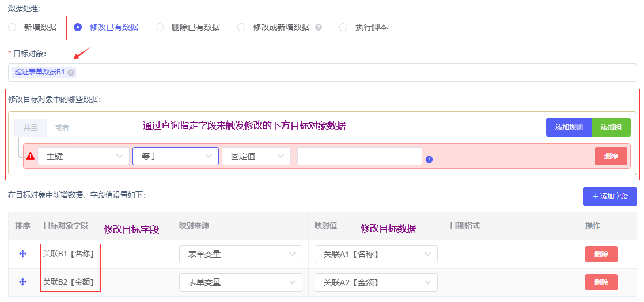Viewport: 644px width, 302px height.
Task: Choose the 删除已有数据 radio option
Action: (x=160, y=27)
